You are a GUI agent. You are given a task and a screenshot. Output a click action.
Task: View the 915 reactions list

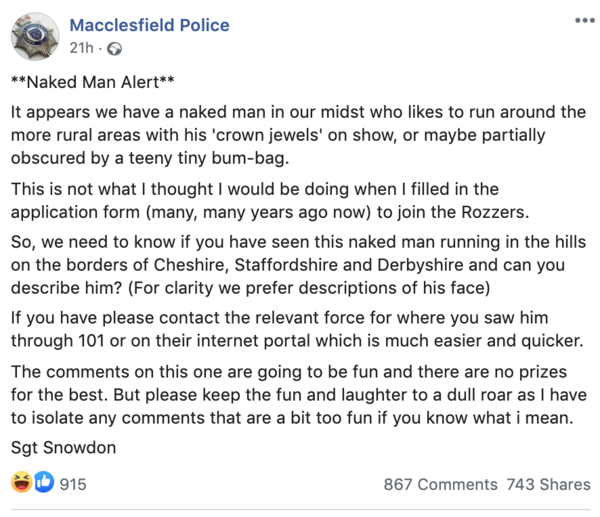click(x=73, y=484)
